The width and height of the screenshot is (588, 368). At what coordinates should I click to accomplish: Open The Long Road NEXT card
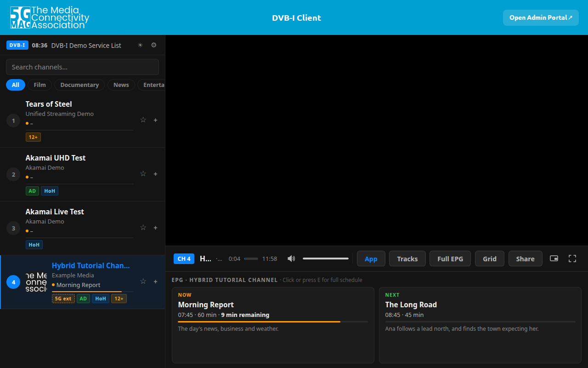coord(480,325)
